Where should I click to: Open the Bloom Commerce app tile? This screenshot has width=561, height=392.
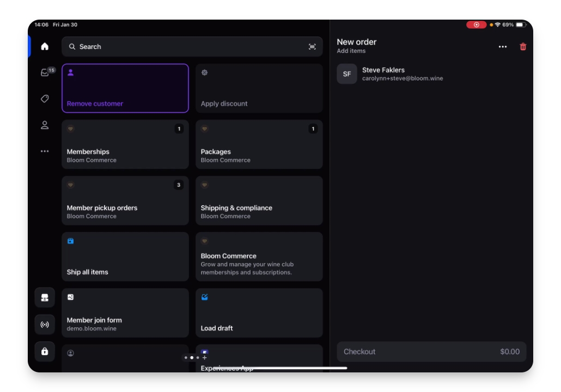click(x=259, y=257)
